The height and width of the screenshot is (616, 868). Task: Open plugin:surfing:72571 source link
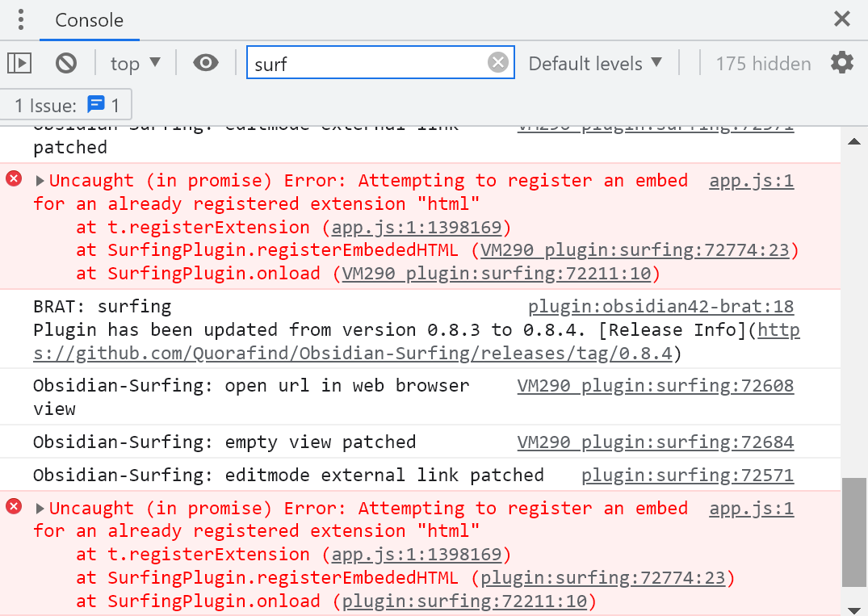687,476
